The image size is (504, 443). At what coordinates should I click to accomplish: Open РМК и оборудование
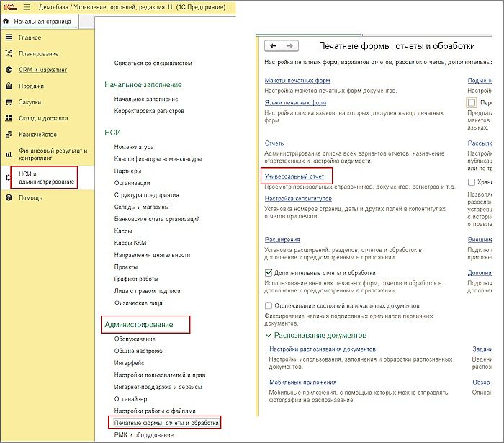[x=144, y=434]
